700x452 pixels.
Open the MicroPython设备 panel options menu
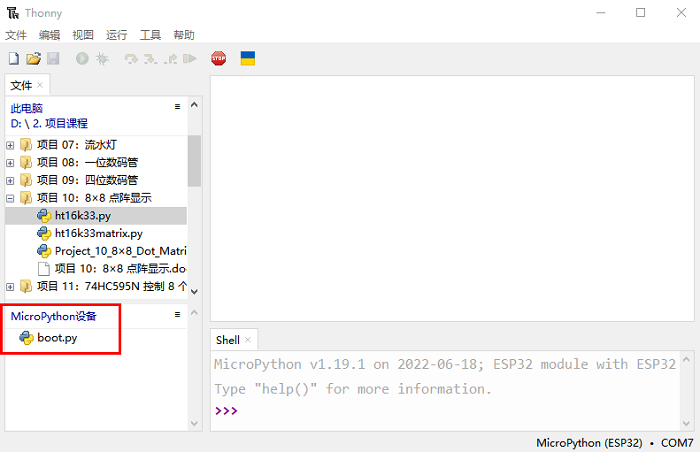(177, 314)
